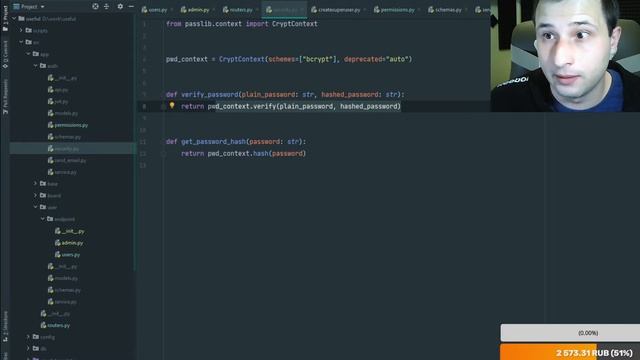The height and width of the screenshot is (360, 640).
Task: Select api.py in the auth folder
Action: 58,89
